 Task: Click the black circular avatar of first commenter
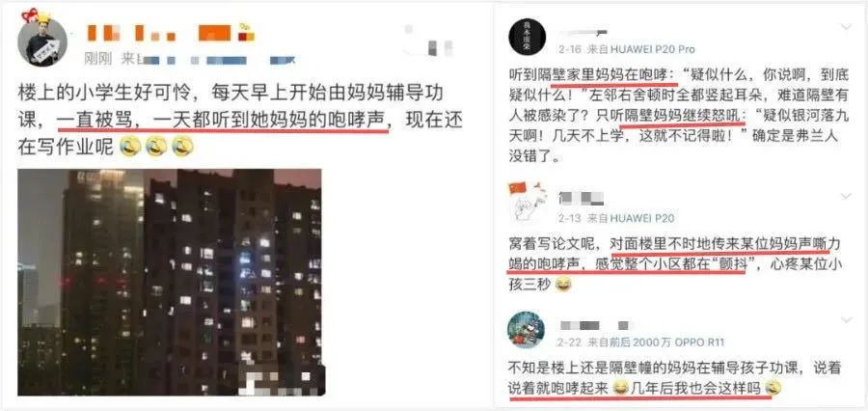tap(527, 37)
